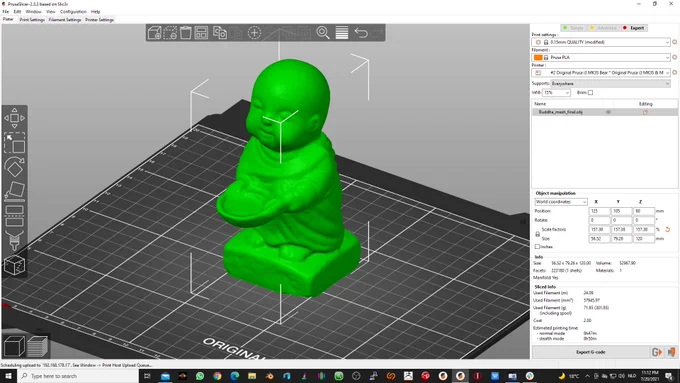Select the Place on face tool
Viewport: 680px width, 383px height.
(x=14, y=191)
